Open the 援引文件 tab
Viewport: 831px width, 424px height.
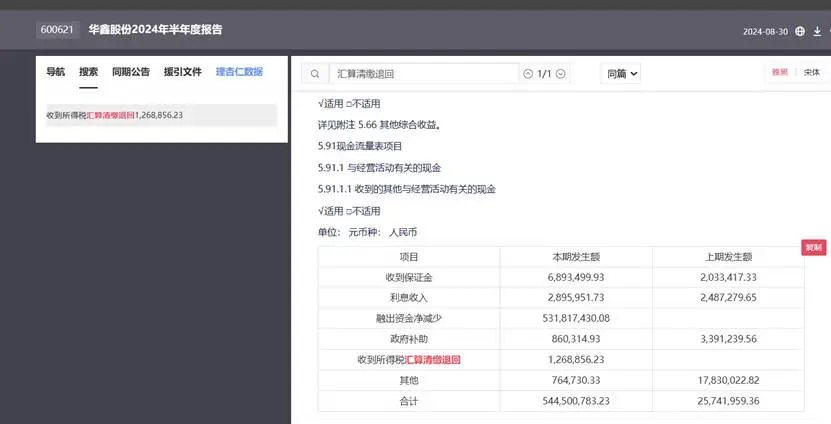click(183, 72)
